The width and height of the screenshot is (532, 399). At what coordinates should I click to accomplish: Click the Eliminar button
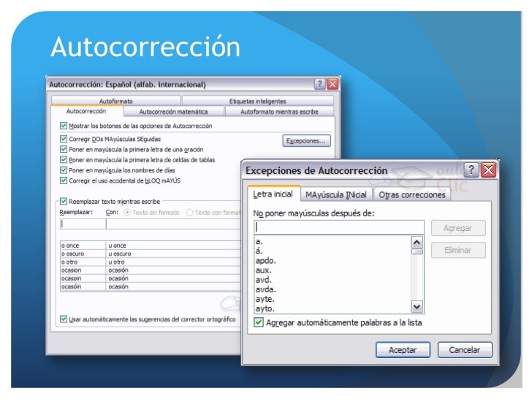[x=457, y=251]
